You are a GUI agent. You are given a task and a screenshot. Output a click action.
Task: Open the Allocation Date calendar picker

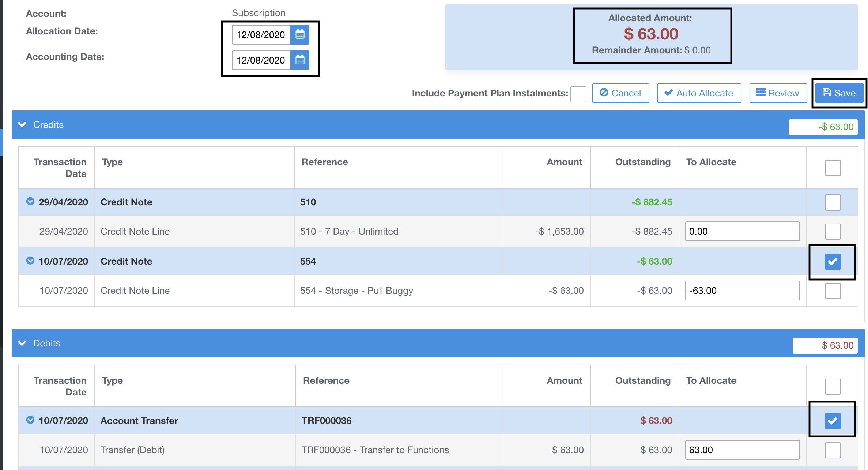pos(299,35)
